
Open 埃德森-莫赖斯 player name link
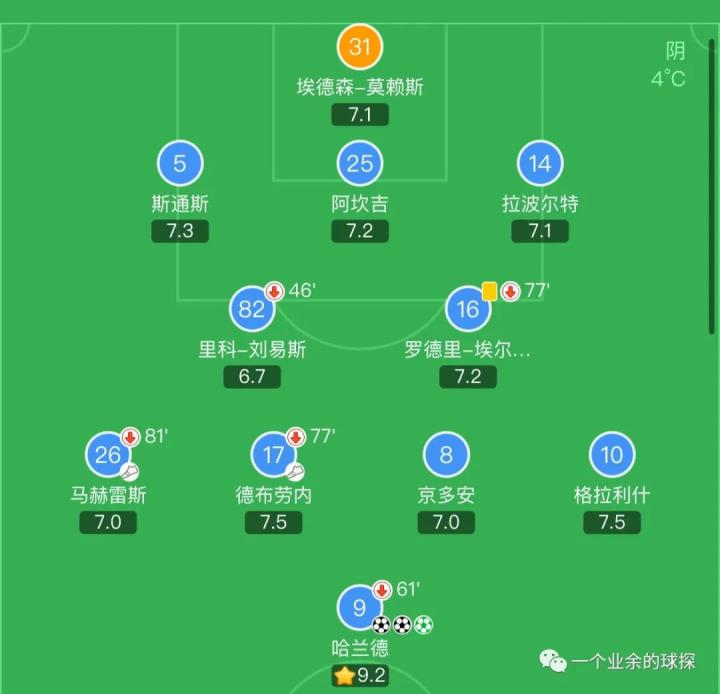[x=360, y=87]
